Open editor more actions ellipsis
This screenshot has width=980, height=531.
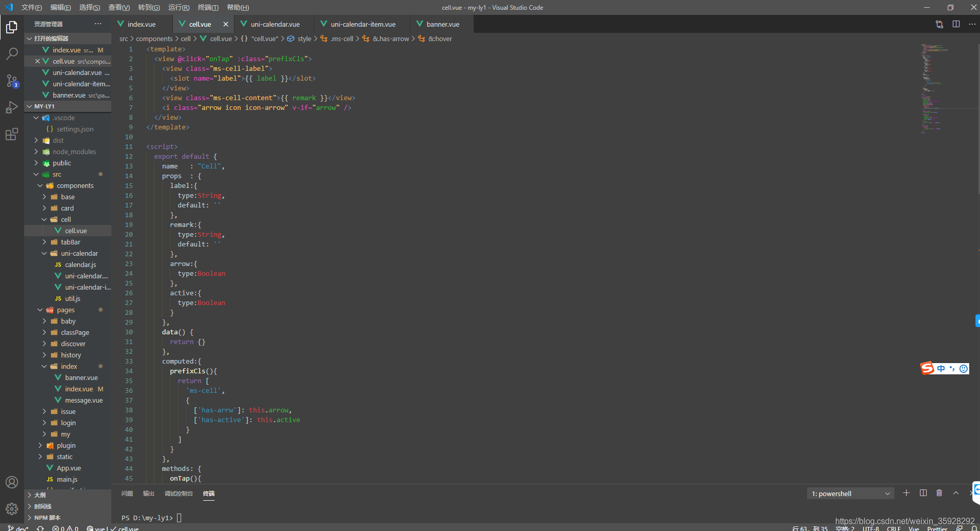[972, 24]
